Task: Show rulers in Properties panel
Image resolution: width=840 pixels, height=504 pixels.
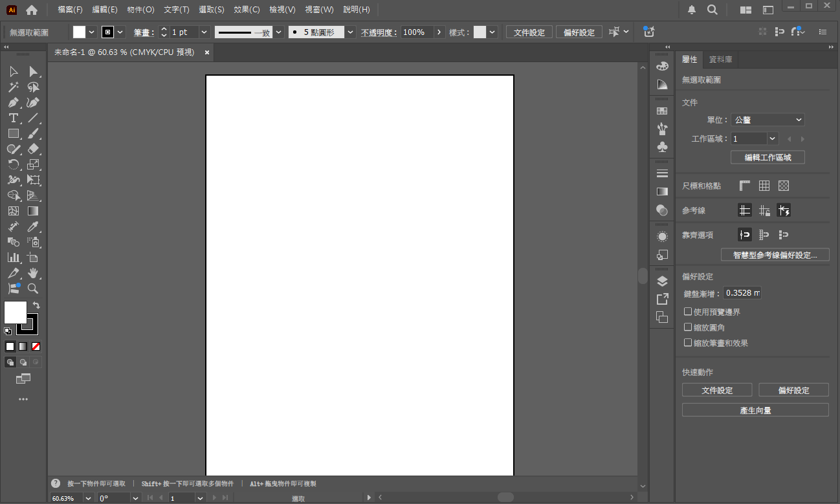Action: (745, 186)
